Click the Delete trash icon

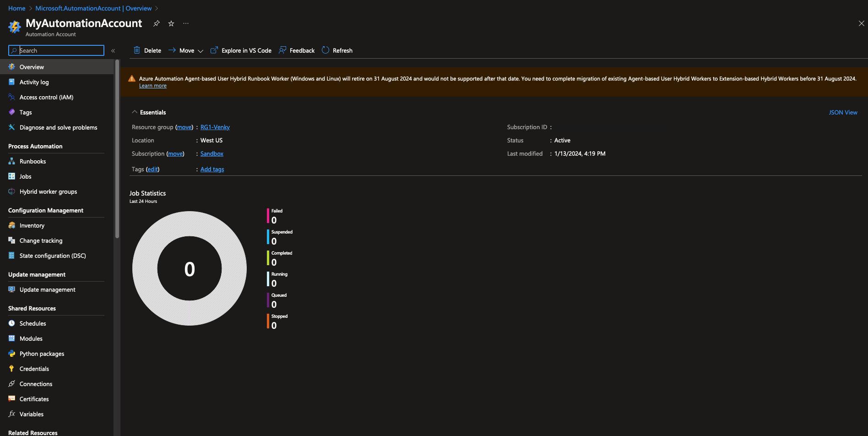(x=137, y=50)
